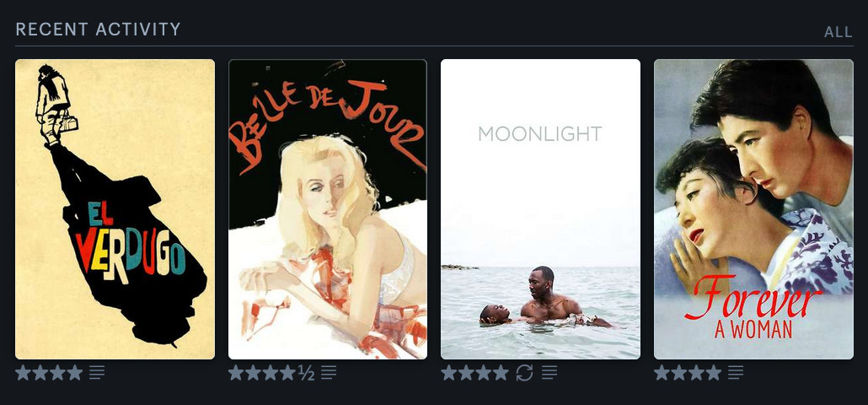This screenshot has height=405, width=868.
Task: Open the Belle de Jour film poster
Action: click(x=328, y=209)
